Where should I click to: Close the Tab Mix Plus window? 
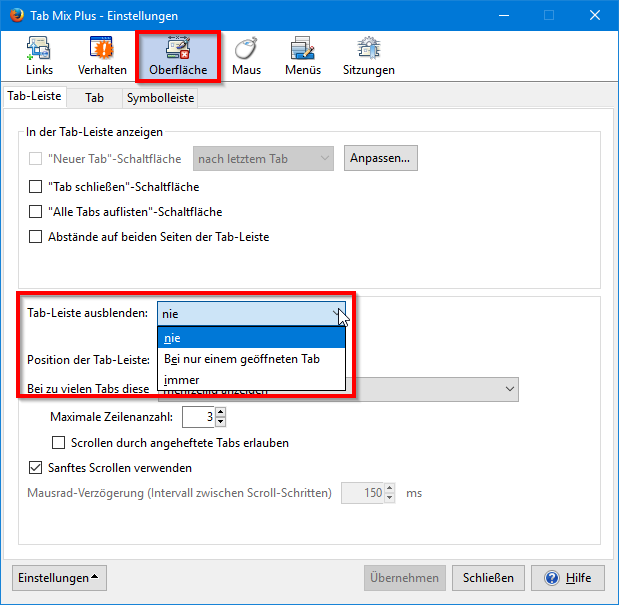click(595, 15)
